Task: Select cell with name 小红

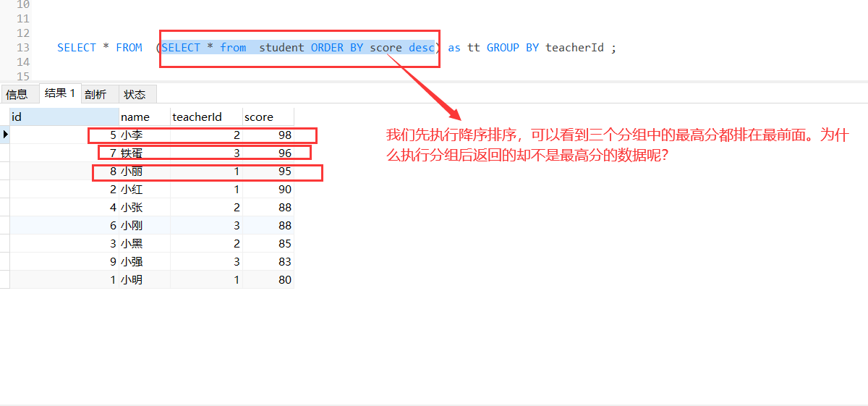Action: 144,190
